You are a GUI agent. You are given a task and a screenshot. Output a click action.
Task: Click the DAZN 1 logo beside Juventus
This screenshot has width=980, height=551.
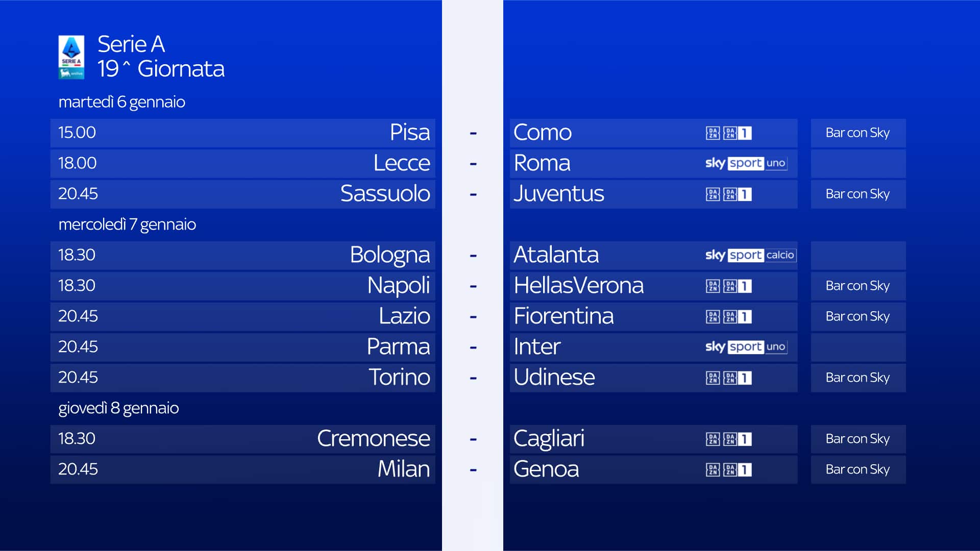pyautogui.click(x=737, y=194)
